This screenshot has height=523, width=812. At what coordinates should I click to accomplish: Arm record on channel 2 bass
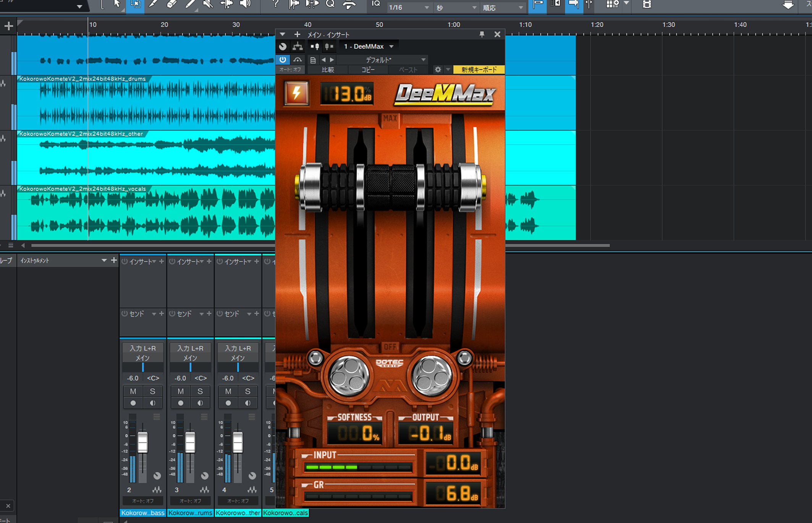point(133,403)
